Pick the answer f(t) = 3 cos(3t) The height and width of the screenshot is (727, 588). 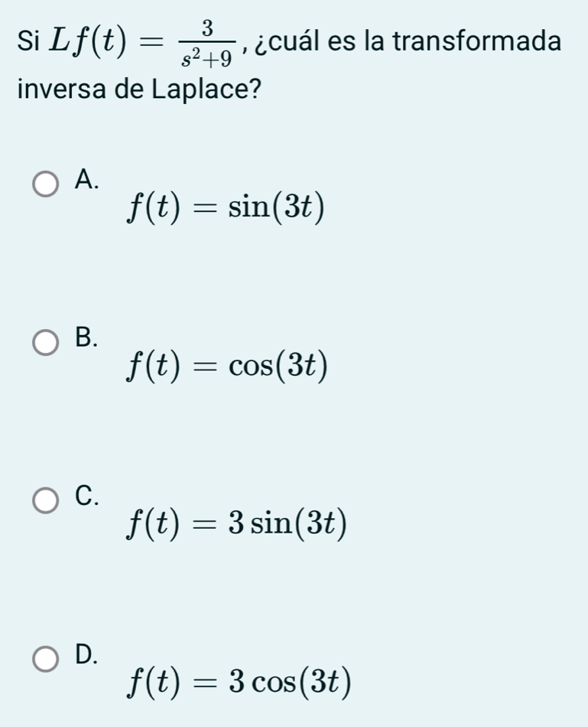tap(240, 681)
